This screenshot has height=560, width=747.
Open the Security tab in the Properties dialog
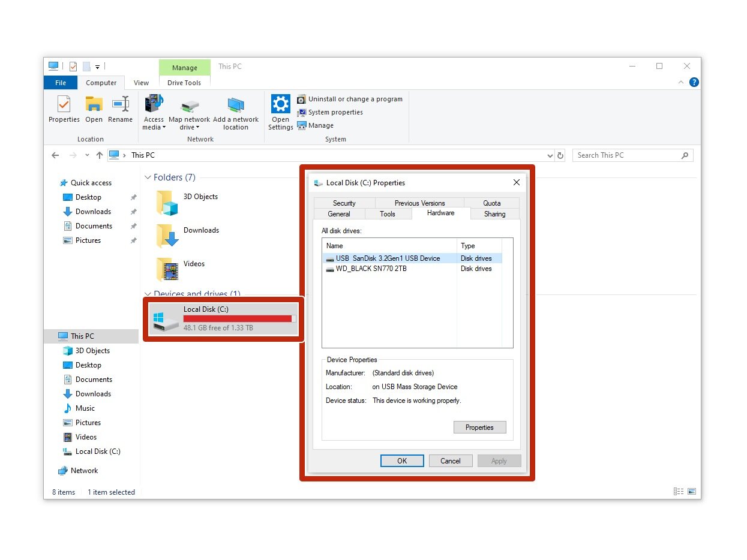coord(344,203)
